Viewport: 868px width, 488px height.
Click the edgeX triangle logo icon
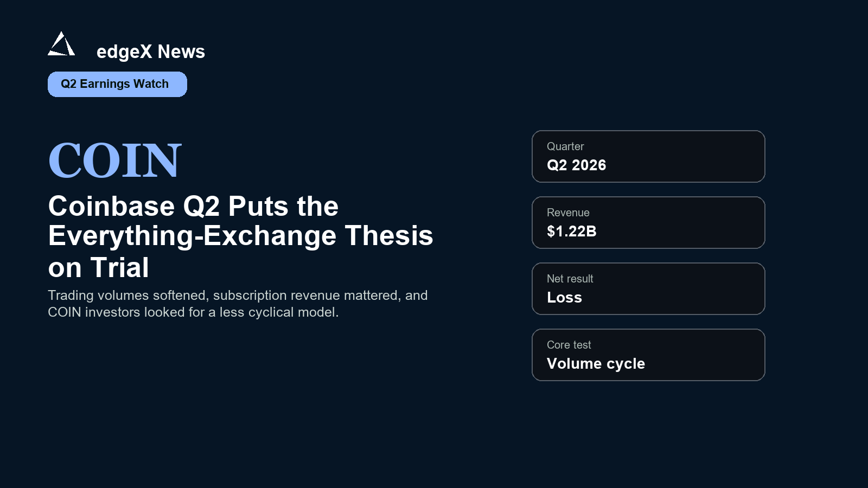(61, 43)
